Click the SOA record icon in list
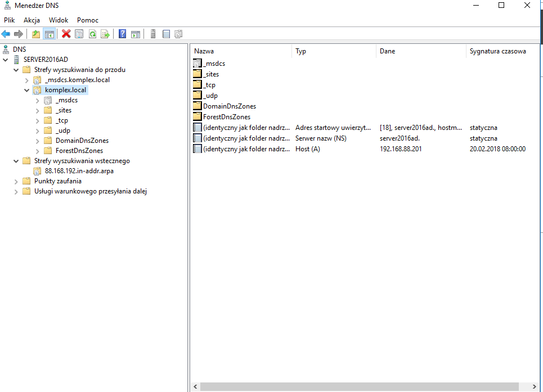This screenshot has height=392, width=543. (198, 127)
